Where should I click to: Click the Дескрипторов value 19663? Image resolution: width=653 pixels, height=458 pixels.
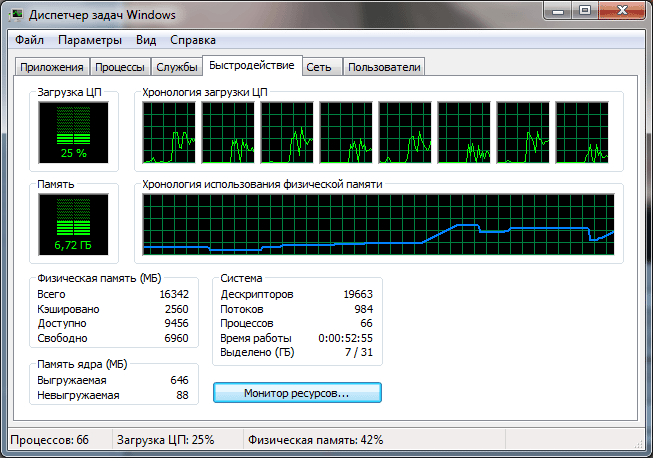(358, 294)
